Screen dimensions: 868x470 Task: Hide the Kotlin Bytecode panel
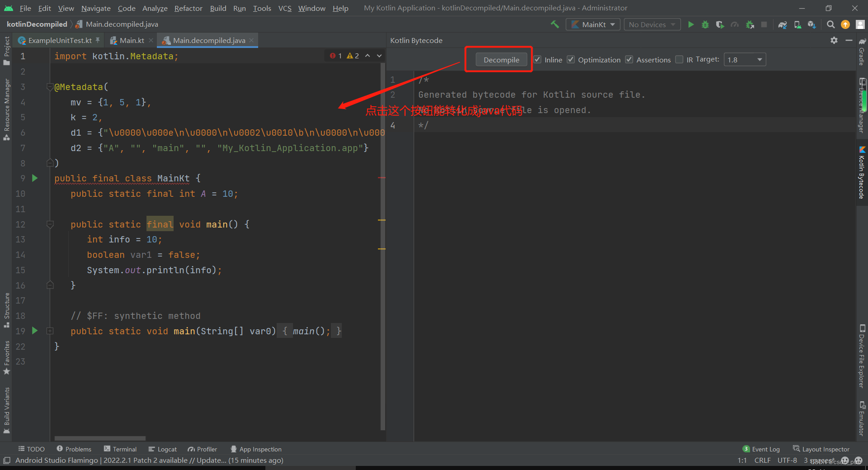click(x=849, y=40)
